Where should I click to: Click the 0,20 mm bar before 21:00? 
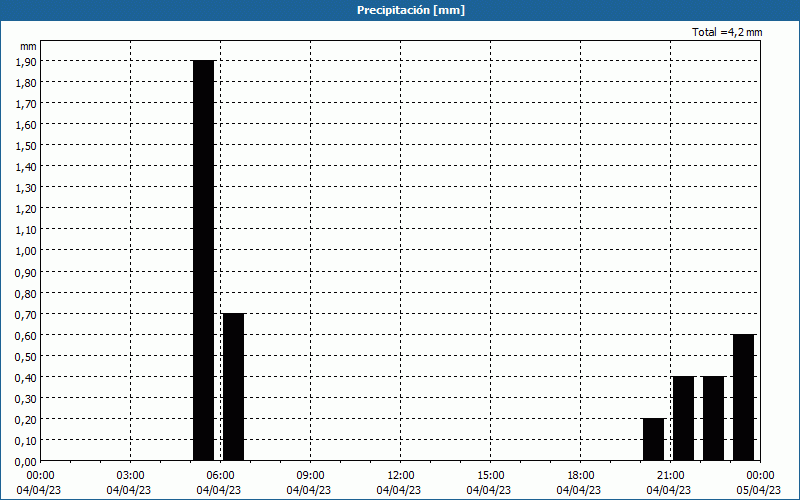tap(654, 439)
